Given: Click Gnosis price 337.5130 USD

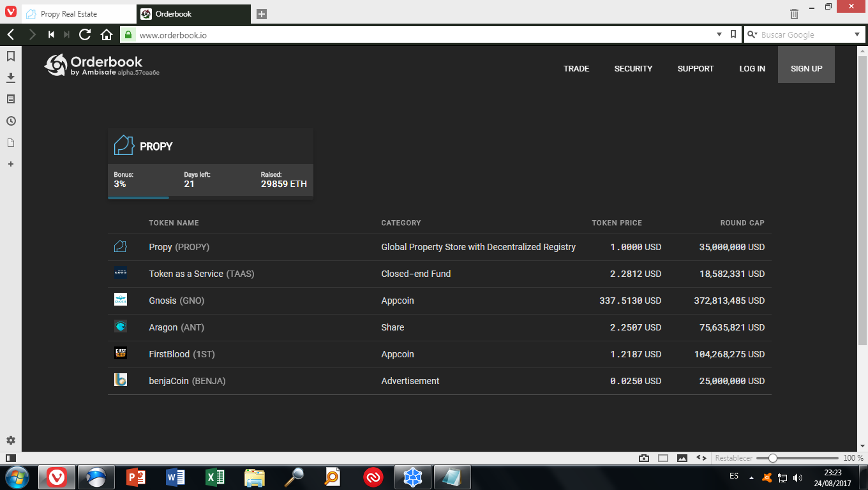Looking at the screenshot, I should (631, 301).
